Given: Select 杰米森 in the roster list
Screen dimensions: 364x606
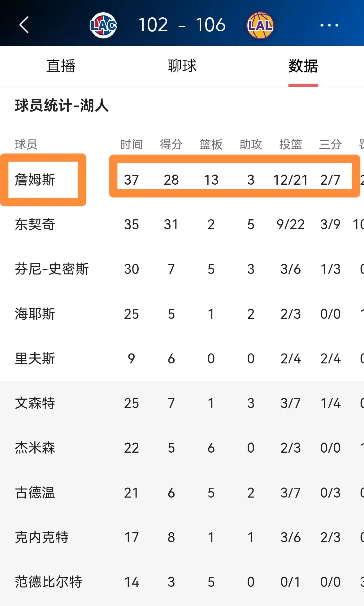Looking at the screenshot, I should point(35,447).
